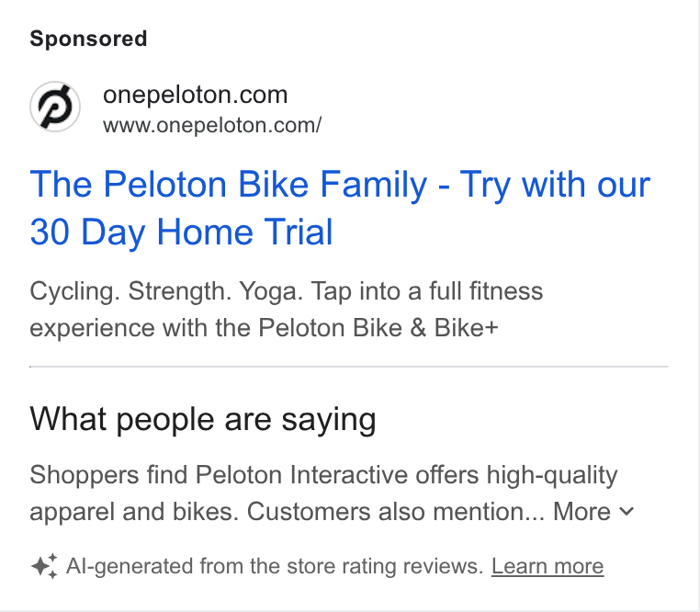Viewport: 700px width, 612px height.
Task: Click the AI-generated from store reviews note
Action: (275, 566)
